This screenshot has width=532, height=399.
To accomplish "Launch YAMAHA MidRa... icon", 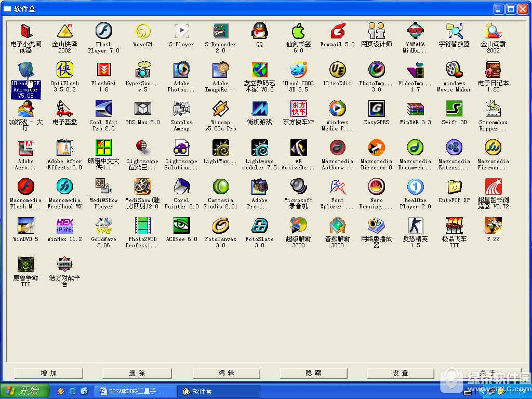I will [415, 31].
